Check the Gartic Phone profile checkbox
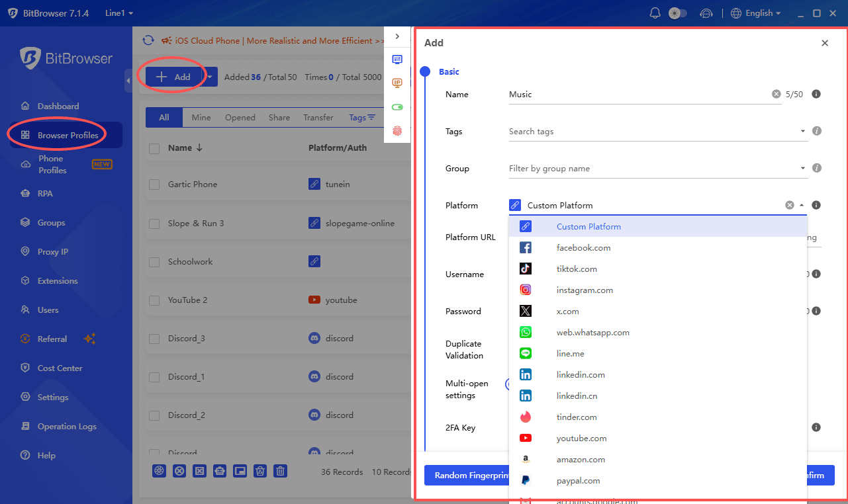 click(x=154, y=185)
